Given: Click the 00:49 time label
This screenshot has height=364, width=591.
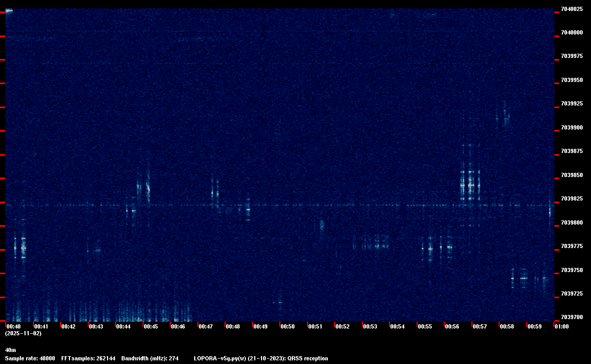Looking at the screenshot, I should click(x=261, y=326).
